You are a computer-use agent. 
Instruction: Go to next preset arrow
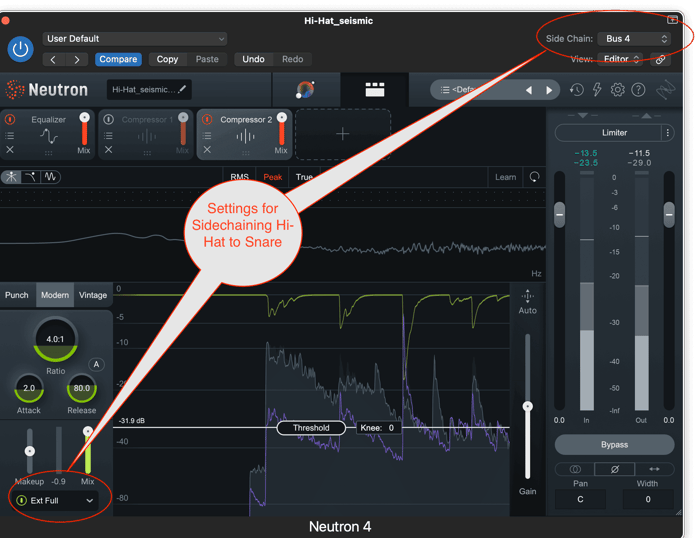(x=77, y=59)
